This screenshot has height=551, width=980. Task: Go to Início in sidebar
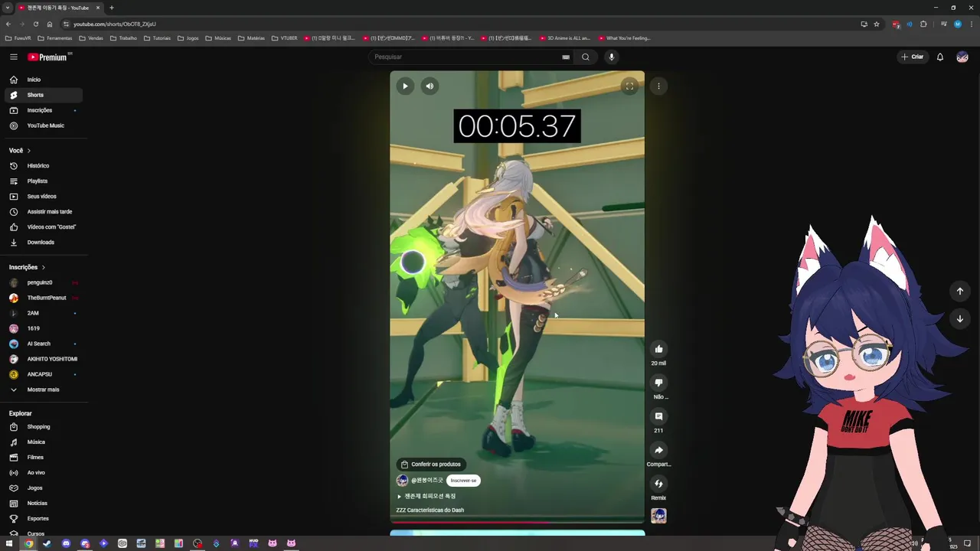tap(44, 80)
